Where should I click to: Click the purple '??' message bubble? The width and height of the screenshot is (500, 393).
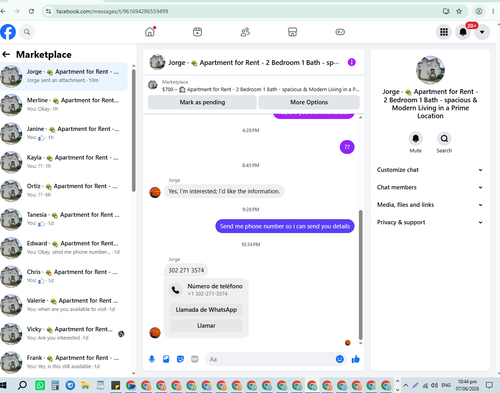point(347,147)
